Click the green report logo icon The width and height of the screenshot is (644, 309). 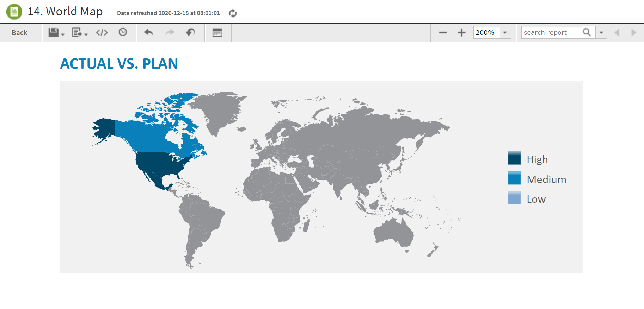14,12
